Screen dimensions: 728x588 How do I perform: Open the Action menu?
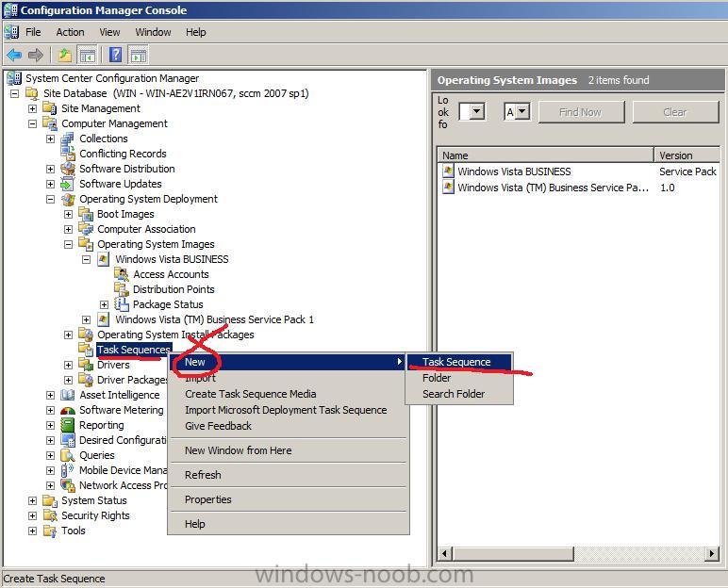(70, 32)
